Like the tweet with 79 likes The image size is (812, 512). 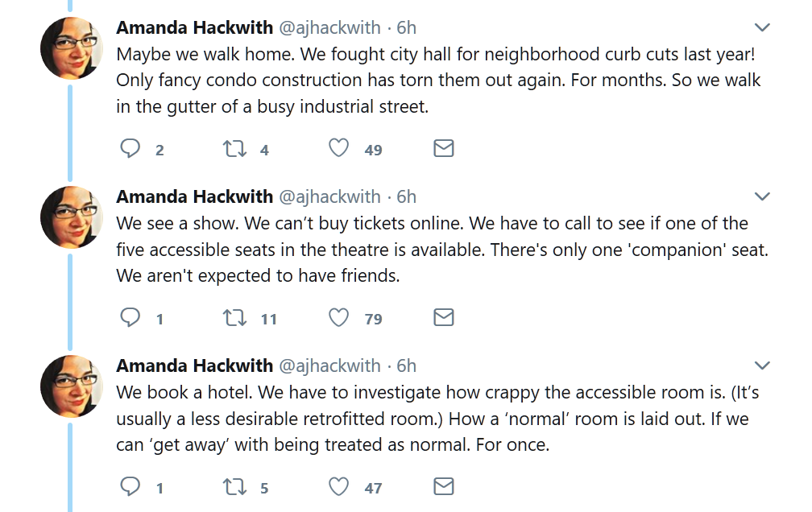click(339, 318)
